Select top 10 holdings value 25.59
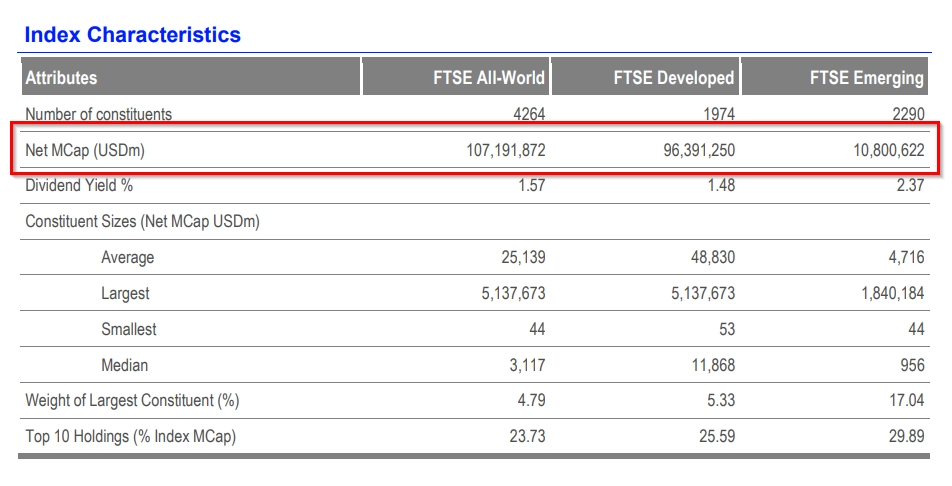 click(717, 437)
